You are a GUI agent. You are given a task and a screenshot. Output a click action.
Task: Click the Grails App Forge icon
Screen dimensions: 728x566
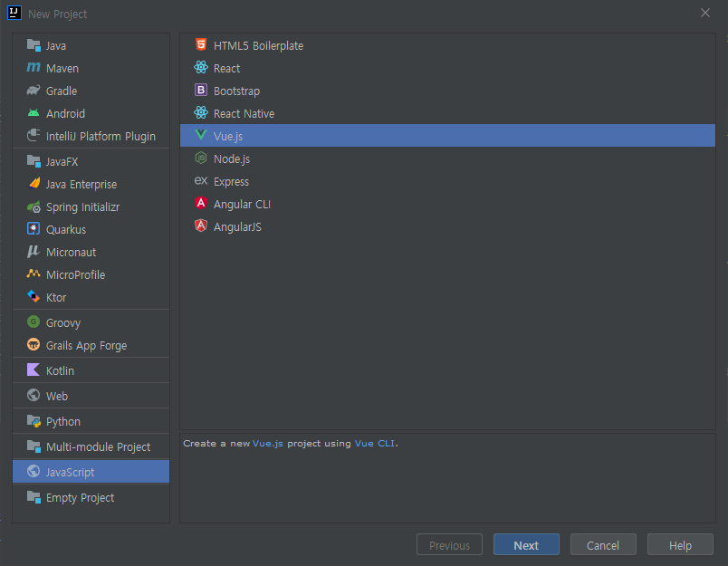point(34,344)
